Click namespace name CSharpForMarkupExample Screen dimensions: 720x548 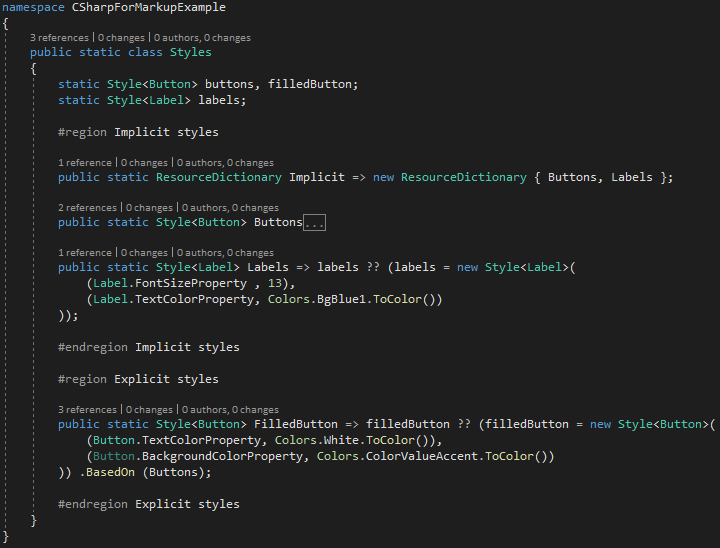click(x=149, y=7)
